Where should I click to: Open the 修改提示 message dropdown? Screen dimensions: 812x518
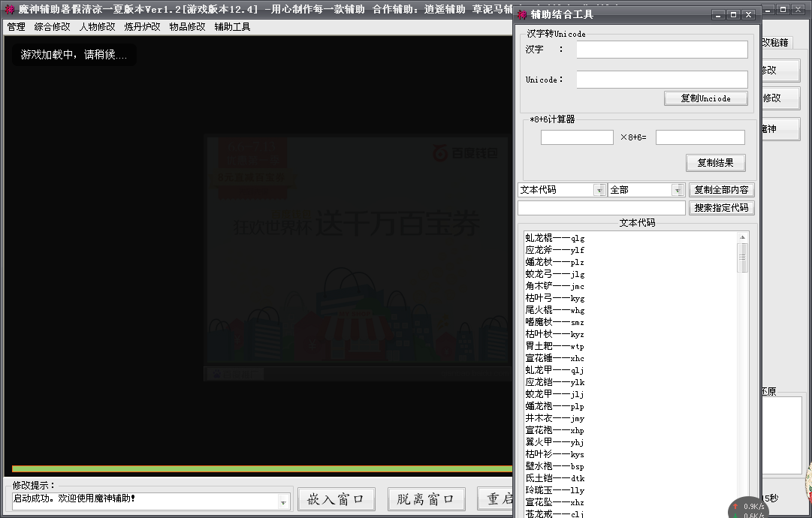[x=283, y=502]
